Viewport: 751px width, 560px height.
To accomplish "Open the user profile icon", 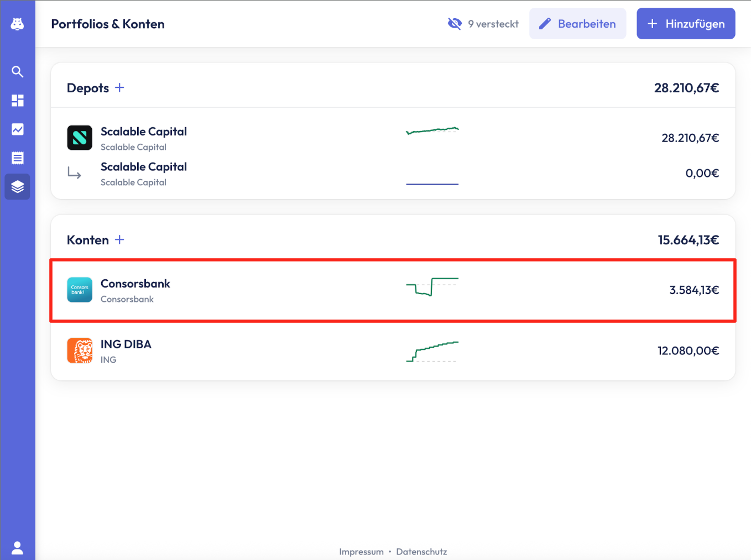I will [17, 547].
